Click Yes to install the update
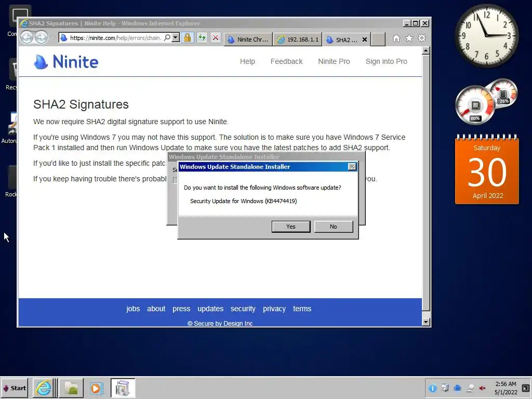Screen dimensions: 532x399 (x=291, y=227)
